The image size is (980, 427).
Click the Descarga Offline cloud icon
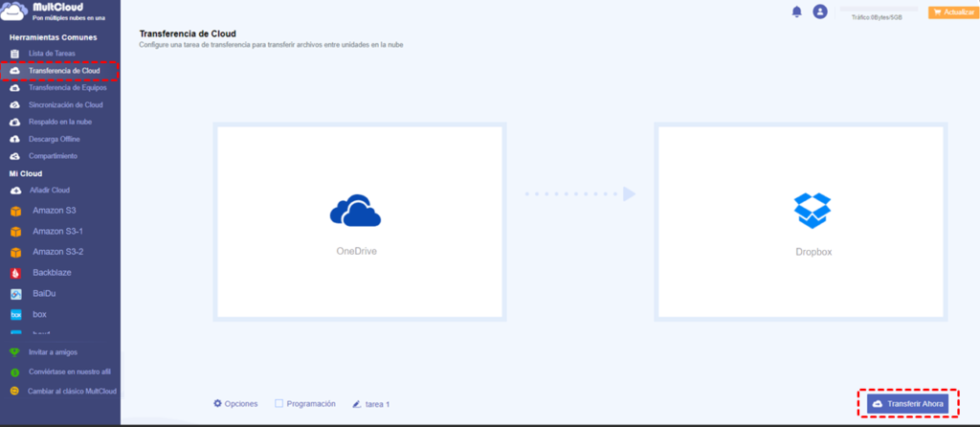point(15,139)
